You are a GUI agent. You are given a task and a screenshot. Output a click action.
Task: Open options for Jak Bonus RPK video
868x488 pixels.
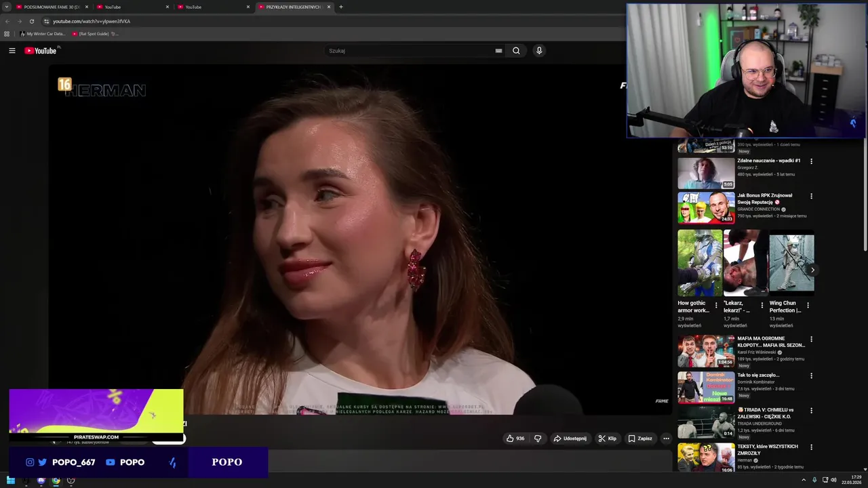tap(811, 196)
